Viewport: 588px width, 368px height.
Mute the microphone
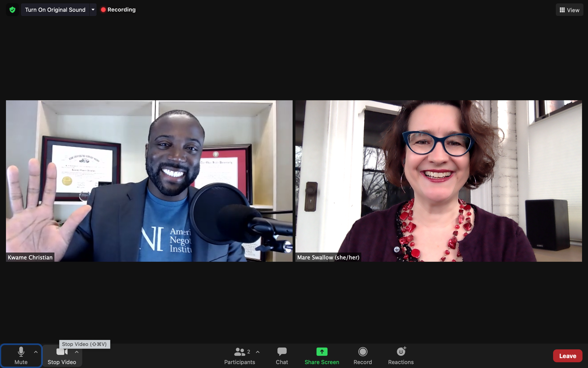21,355
